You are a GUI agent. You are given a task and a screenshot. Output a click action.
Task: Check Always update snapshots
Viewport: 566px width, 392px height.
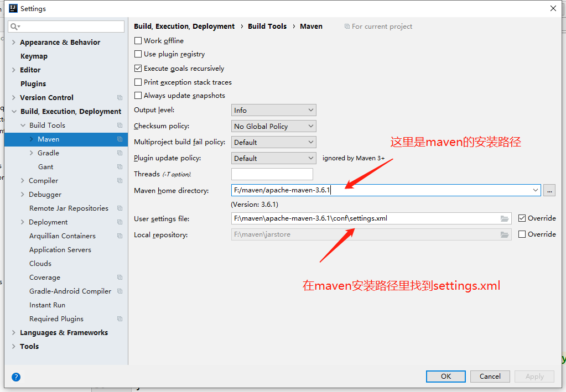(138, 96)
